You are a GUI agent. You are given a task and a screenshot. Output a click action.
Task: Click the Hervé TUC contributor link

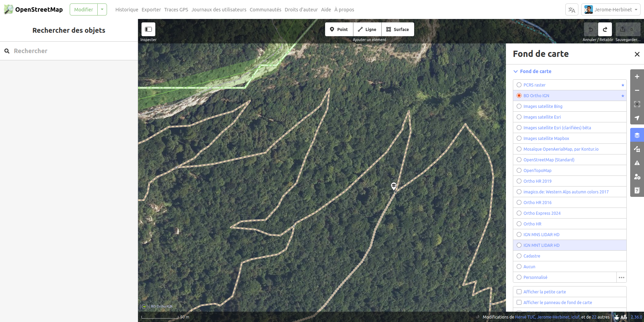[x=525, y=317]
